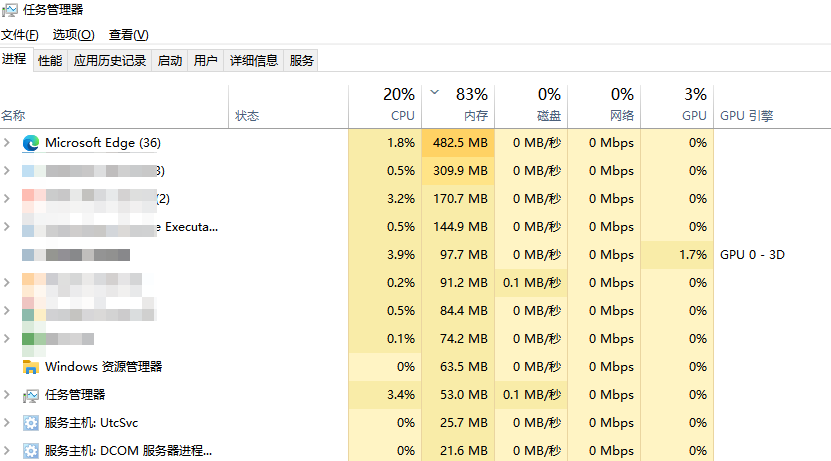The height and width of the screenshot is (461, 831).
Task: Sort by the 0% 磁盘 column header
Action: point(531,107)
